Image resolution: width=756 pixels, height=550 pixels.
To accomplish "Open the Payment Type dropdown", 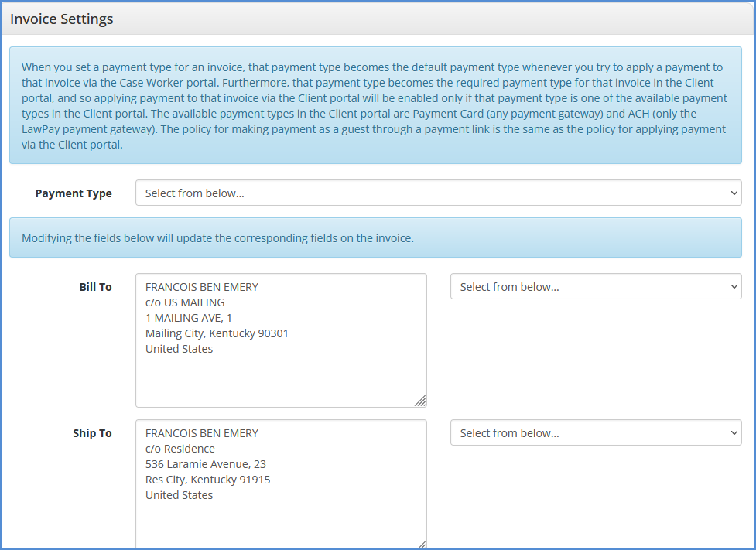I will (438, 193).
